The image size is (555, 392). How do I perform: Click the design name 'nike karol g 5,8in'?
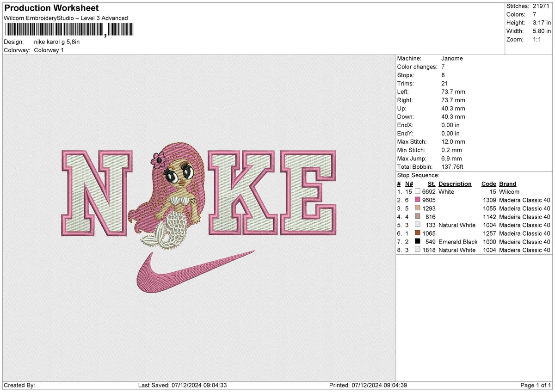tap(57, 42)
